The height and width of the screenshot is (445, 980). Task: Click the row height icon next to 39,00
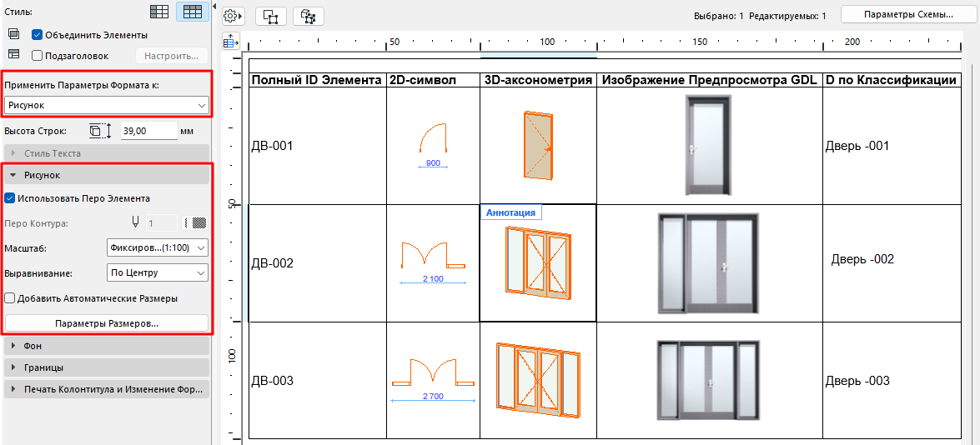click(x=99, y=131)
